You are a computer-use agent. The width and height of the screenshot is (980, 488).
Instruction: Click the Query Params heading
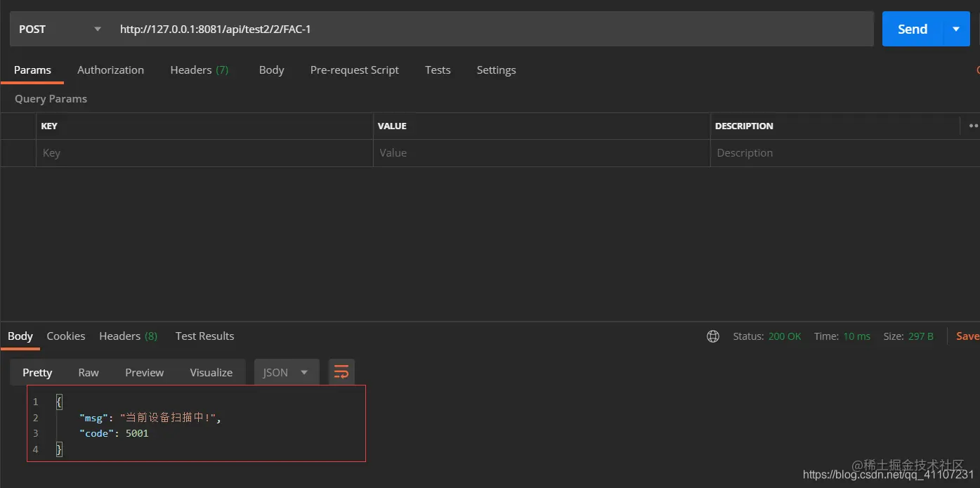pyautogui.click(x=51, y=99)
